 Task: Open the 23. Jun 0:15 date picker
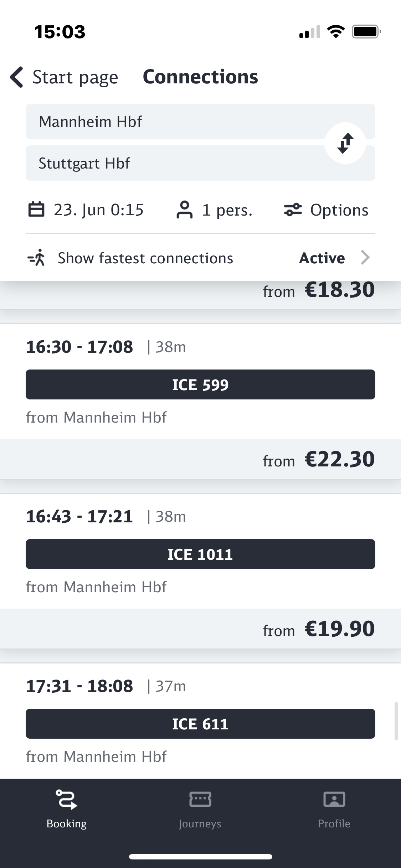(98, 210)
